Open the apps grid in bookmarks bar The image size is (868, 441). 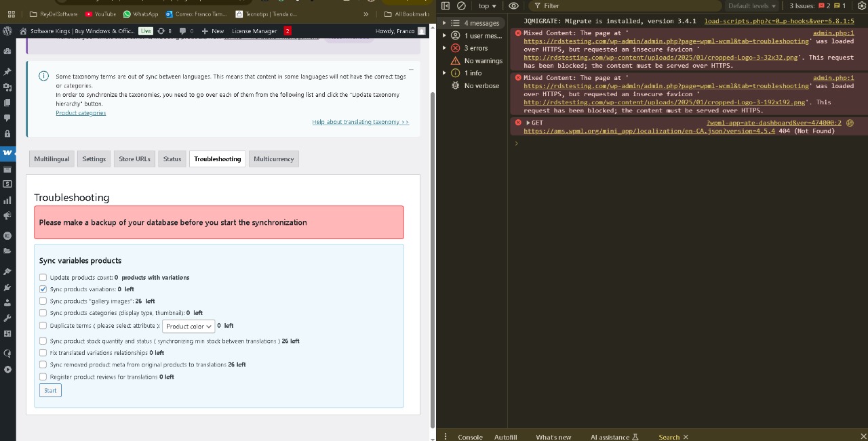11,14
